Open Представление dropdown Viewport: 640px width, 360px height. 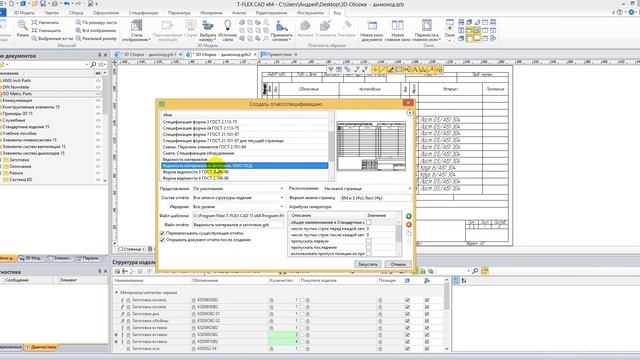point(238,189)
